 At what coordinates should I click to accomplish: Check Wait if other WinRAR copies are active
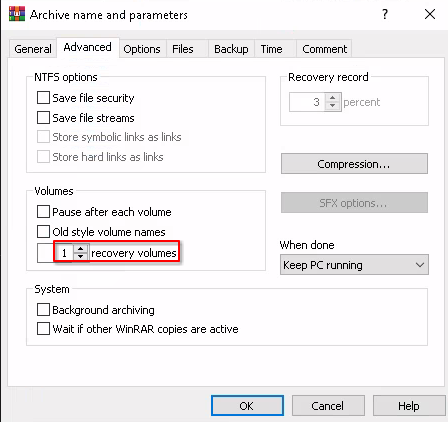[43, 329]
